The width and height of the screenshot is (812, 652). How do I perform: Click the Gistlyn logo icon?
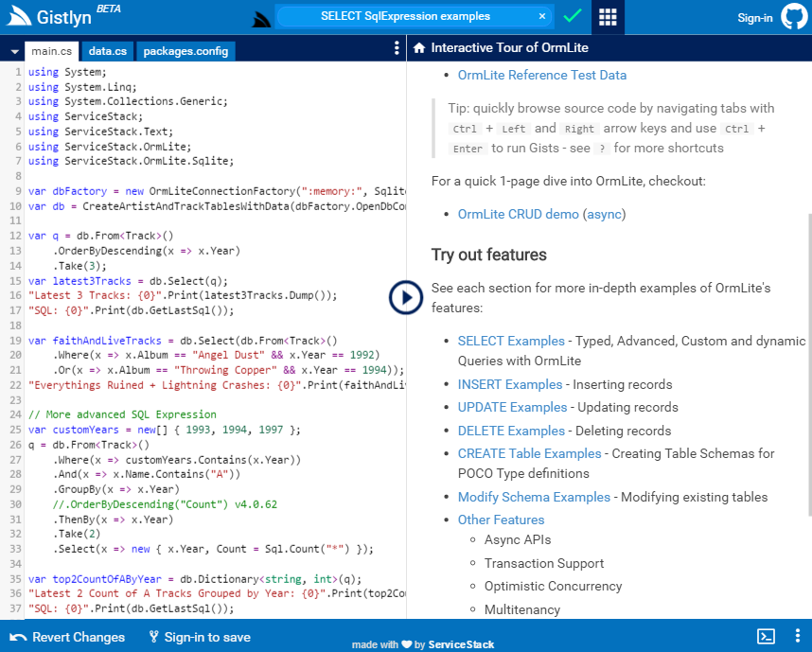(x=19, y=17)
